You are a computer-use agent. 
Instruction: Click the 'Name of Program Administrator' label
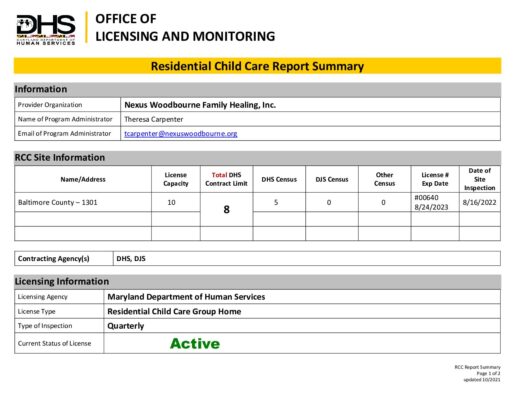click(65, 119)
